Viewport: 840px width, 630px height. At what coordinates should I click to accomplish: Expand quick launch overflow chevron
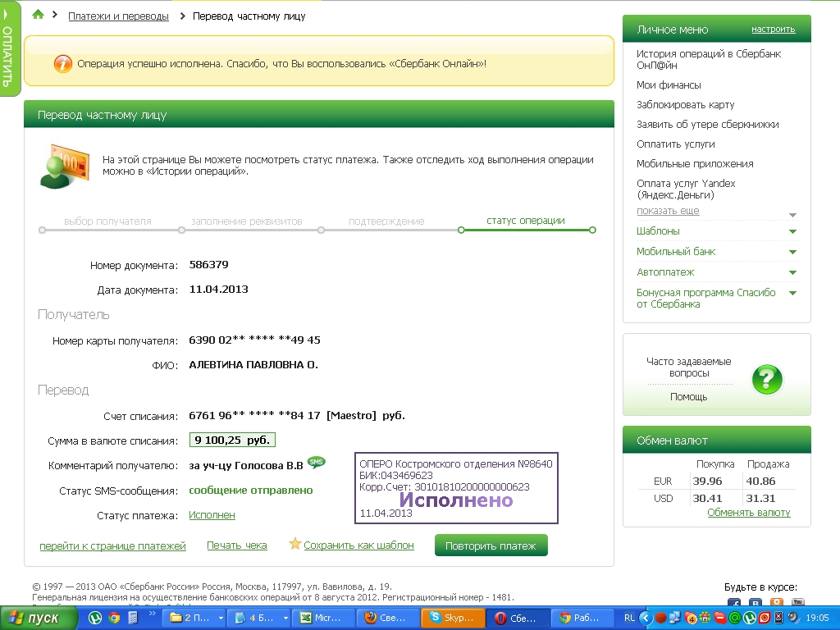(x=152, y=614)
